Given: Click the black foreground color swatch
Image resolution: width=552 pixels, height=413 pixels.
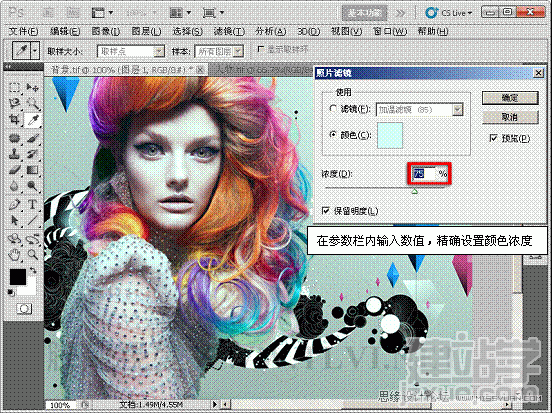Looking at the screenshot, I should click(18, 277).
